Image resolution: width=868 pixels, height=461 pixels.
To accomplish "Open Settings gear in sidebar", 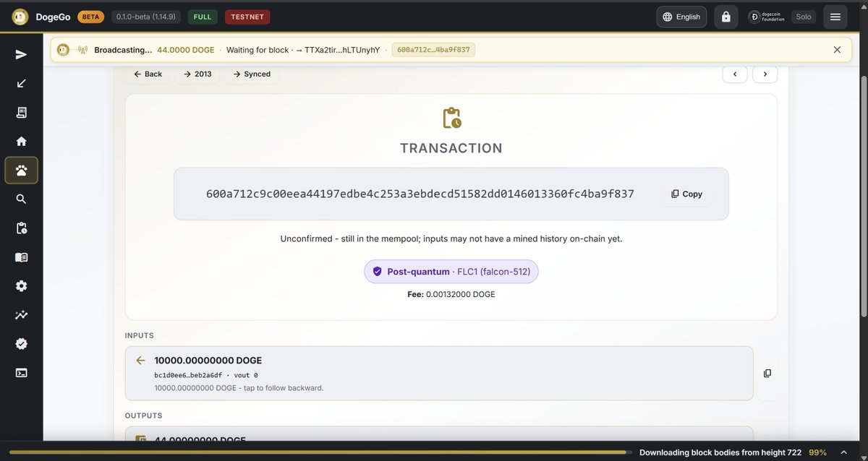I will [x=21, y=286].
